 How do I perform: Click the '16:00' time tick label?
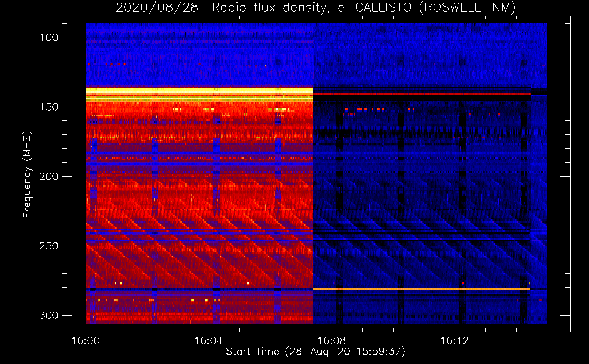[x=86, y=341]
